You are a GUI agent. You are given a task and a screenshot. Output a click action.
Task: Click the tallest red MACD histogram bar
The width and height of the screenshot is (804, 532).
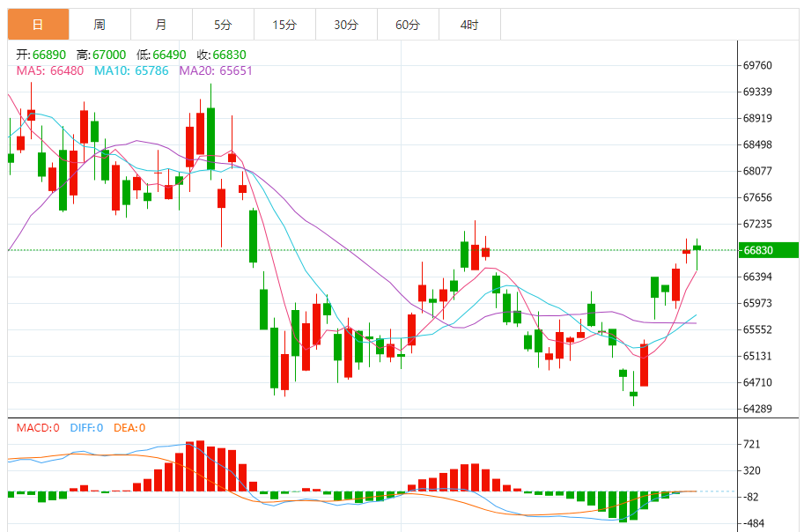tap(201, 466)
